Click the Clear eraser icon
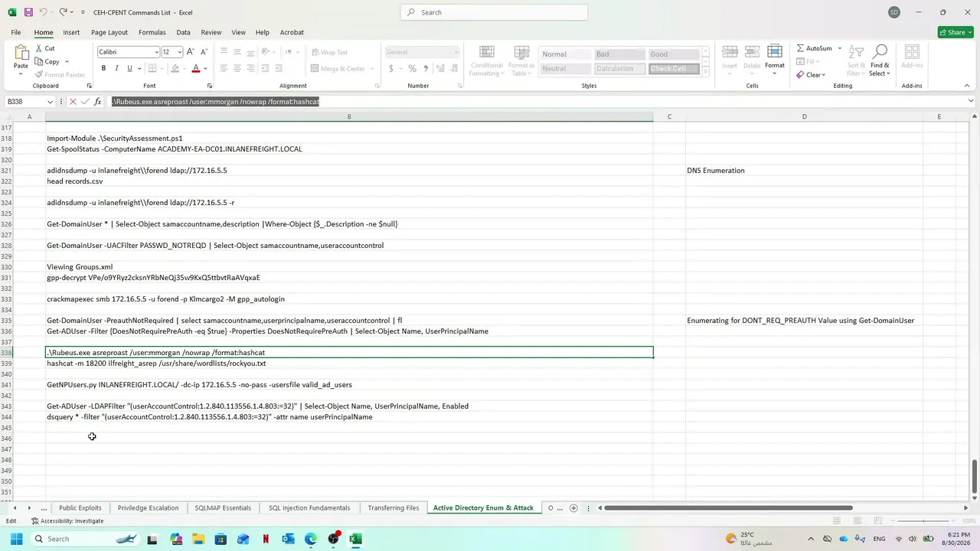The image size is (980, 551). pos(801,75)
